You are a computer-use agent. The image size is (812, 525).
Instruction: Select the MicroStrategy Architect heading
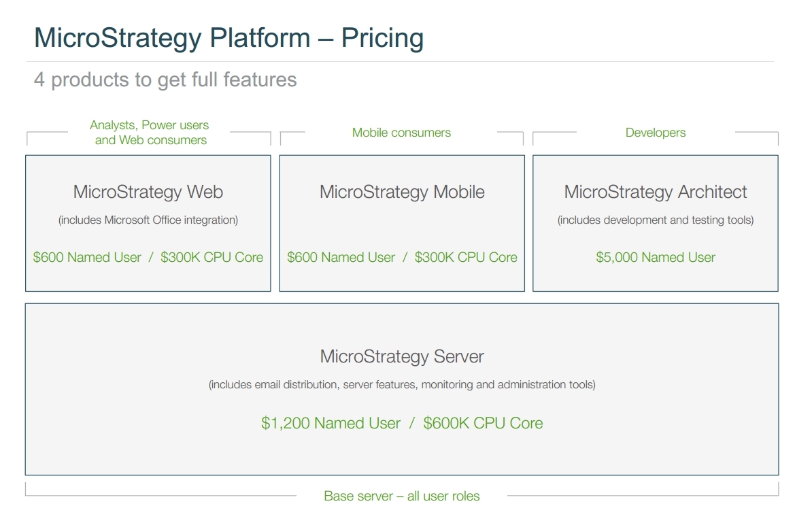tap(656, 192)
